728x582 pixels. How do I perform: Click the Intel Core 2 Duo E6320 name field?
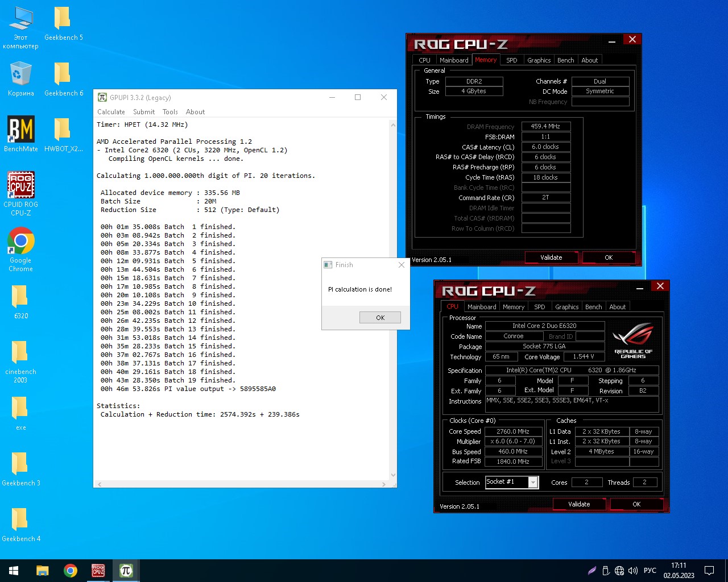[x=544, y=326]
